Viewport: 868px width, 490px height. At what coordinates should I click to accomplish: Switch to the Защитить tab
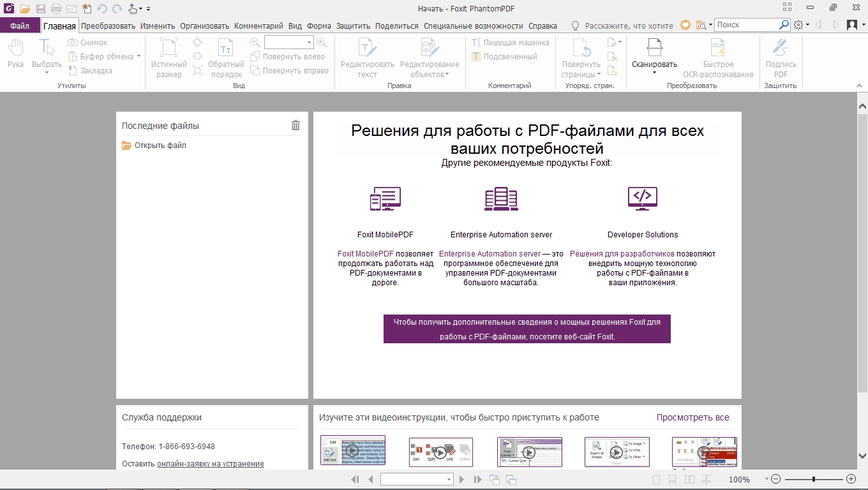[353, 26]
